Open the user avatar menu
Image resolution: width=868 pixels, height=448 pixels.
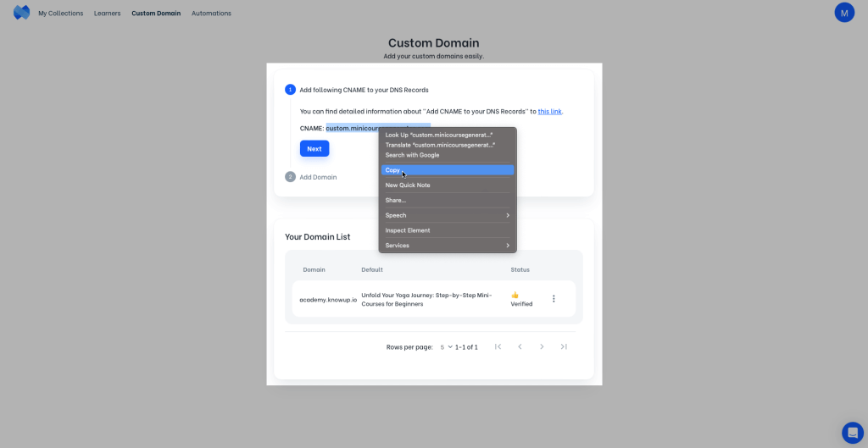(x=844, y=13)
